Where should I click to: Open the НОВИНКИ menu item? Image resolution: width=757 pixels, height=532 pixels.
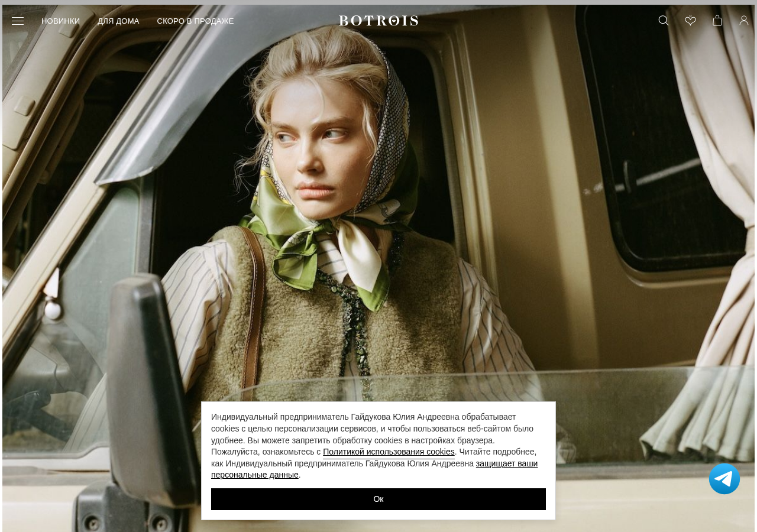pos(60,21)
